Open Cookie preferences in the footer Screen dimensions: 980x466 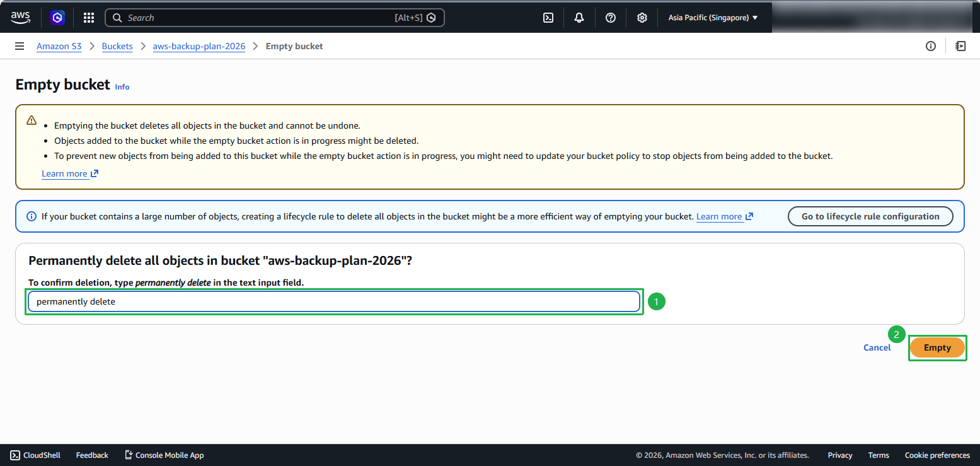[937, 455]
